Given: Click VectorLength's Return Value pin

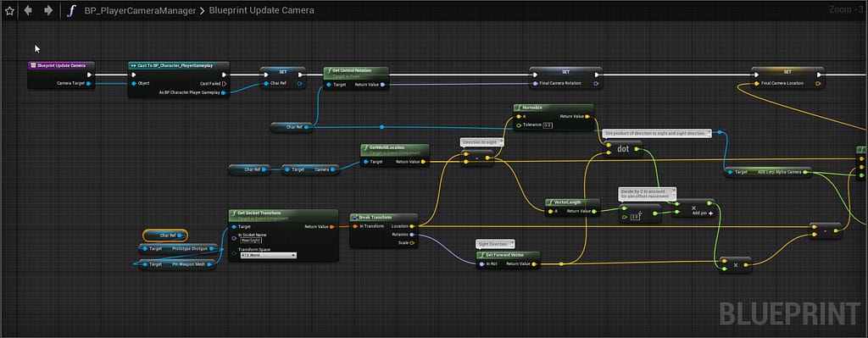Looking at the screenshot, I should click(x=594, y=211).
